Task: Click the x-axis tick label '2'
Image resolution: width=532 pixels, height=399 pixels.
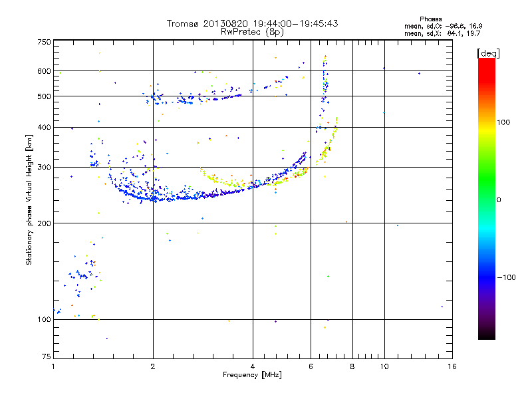Action: pos(153,366)
